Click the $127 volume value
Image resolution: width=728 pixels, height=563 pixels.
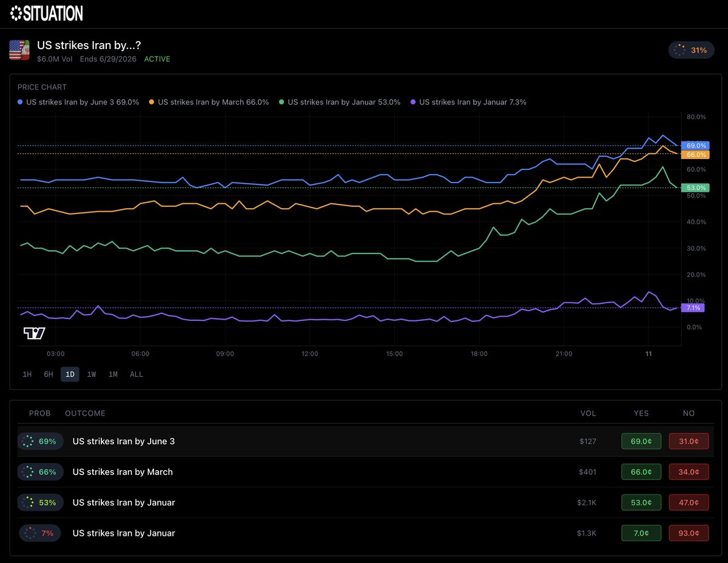[588, 441]
